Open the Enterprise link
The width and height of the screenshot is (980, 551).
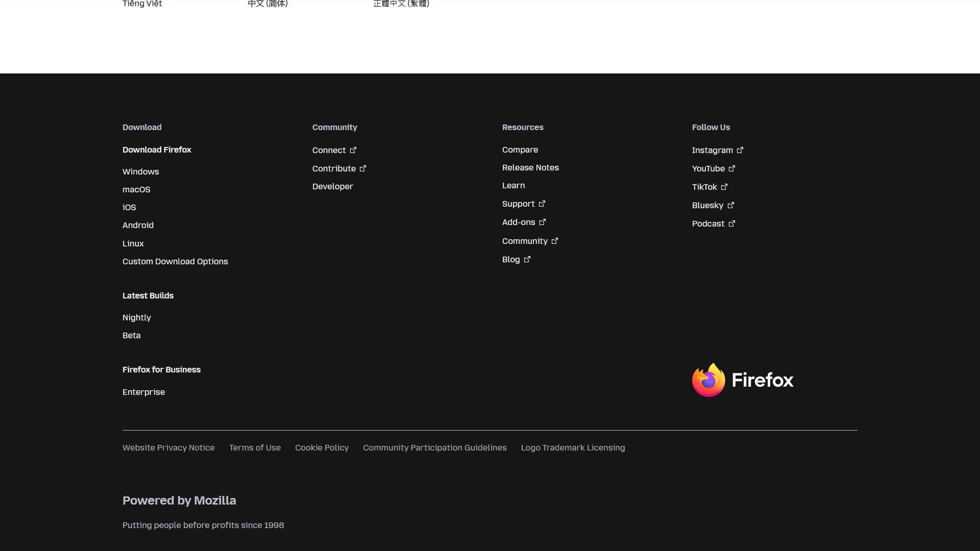click(143, 392)
